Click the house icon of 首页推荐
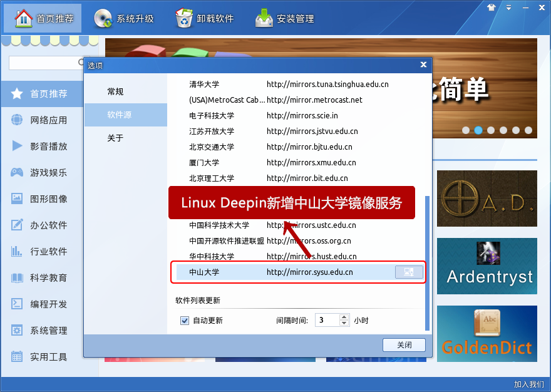Image resolution: width=551 pixels, height=392 pixels. tap(24, 18)
